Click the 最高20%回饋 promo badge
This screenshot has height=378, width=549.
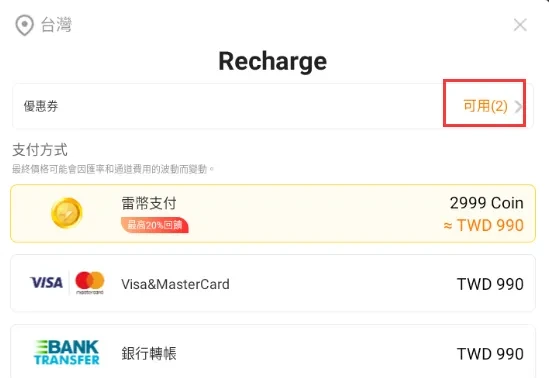155,225
